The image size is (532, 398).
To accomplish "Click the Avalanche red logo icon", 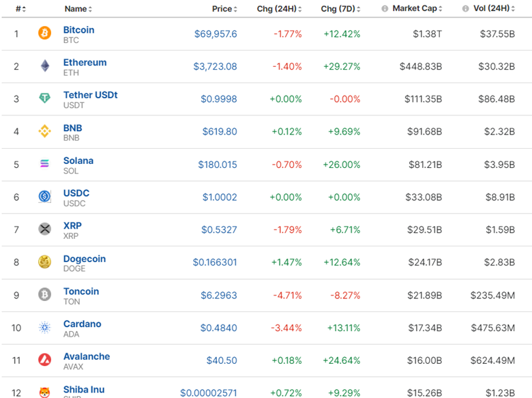I will click(x=44, y=360).
